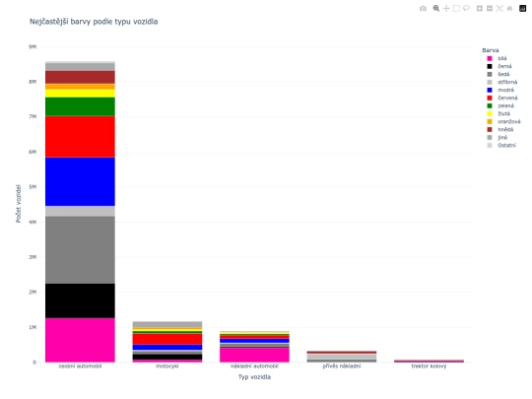
Task: Click the Zoom Out minus button
Action: (x=490, y=9)
